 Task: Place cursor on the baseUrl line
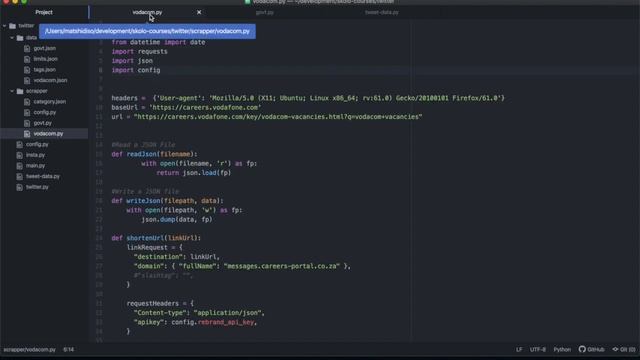tap(186, 108)
